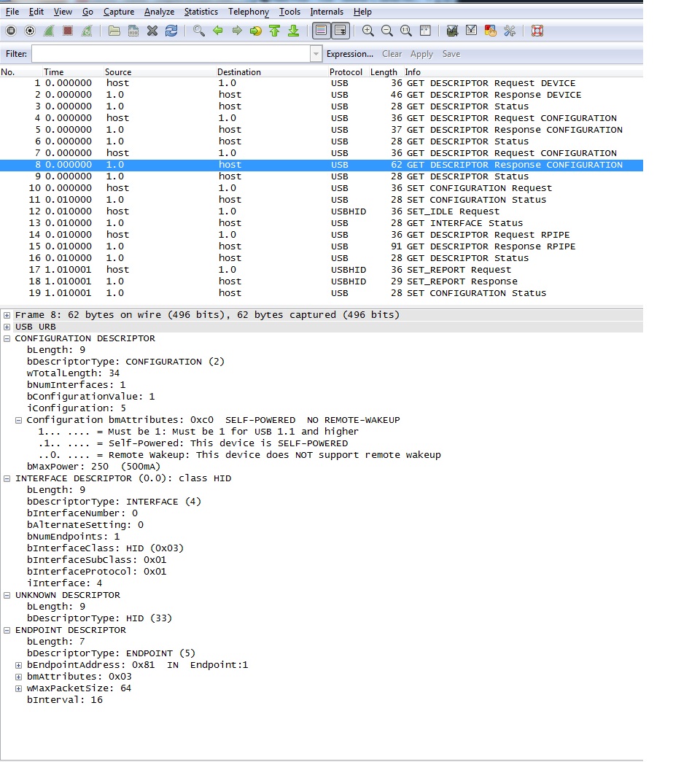Image resolution: width=700 pixels, height=762 pixels.
Task: Open the capture interfaces list icon
Action: tap(11, 31)
